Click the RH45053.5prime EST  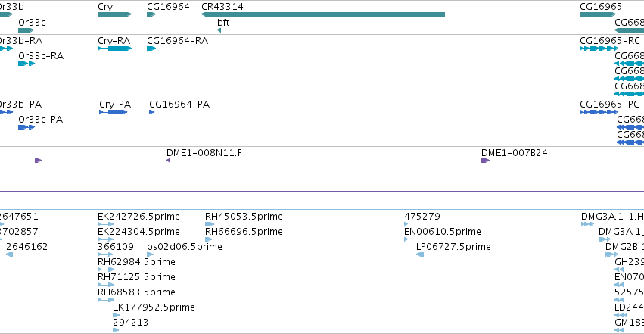(210, 224)
